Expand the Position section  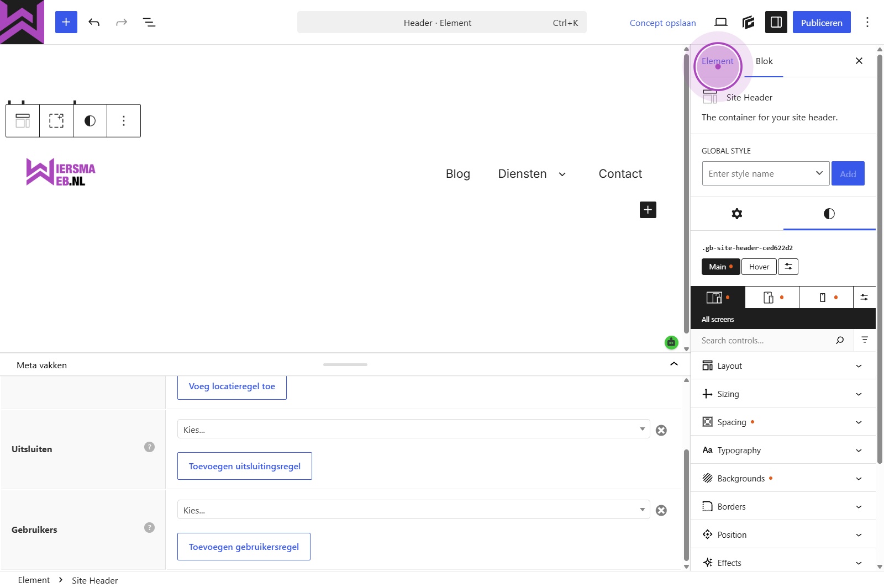(x=783, y=534)
